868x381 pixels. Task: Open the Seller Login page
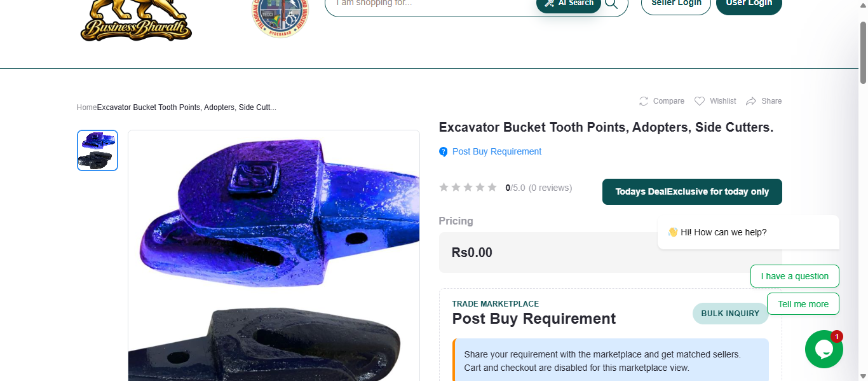(x=676, y=4)
